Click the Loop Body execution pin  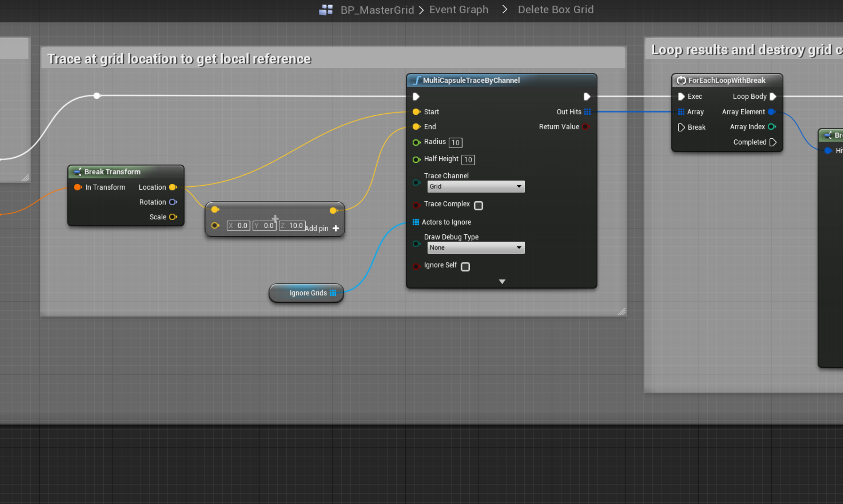coord(773,96)
